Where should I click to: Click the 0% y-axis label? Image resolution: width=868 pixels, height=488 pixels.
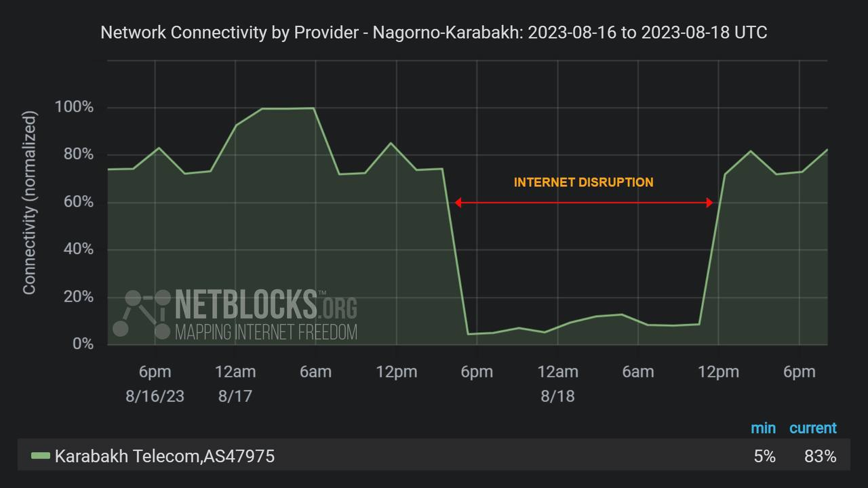82,344
